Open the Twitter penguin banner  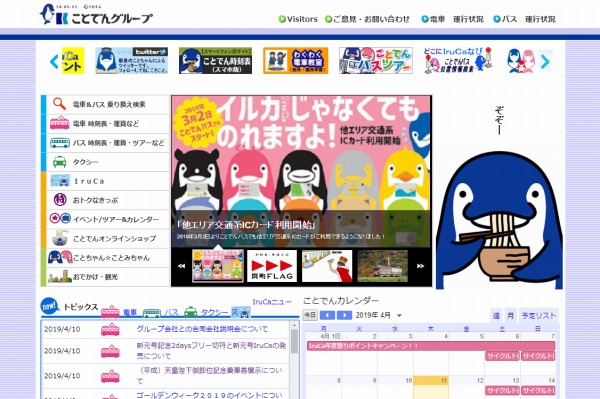[131, 60]
